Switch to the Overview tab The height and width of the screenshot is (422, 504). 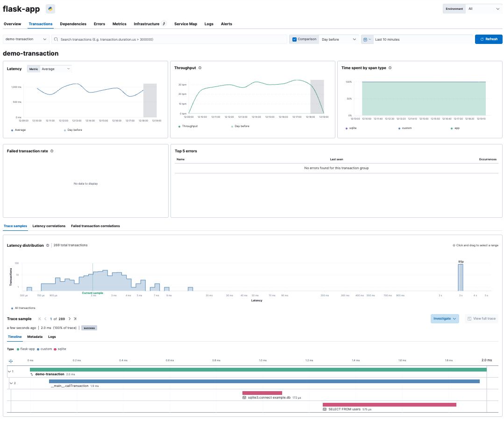tap(12, 24)
